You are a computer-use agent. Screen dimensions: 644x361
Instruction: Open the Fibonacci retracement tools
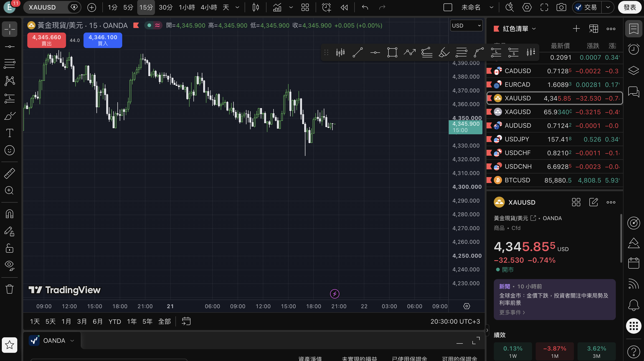click(x=10, y=64)
